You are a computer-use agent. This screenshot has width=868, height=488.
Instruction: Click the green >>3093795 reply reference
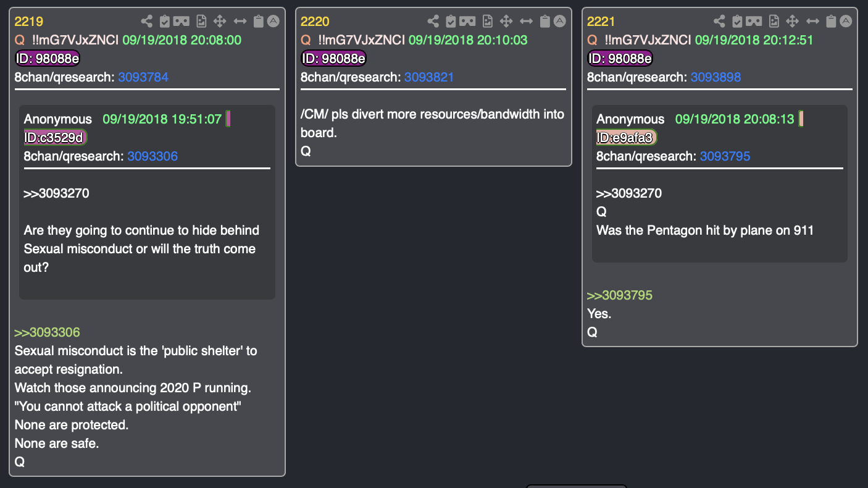[x=620, y=295]
